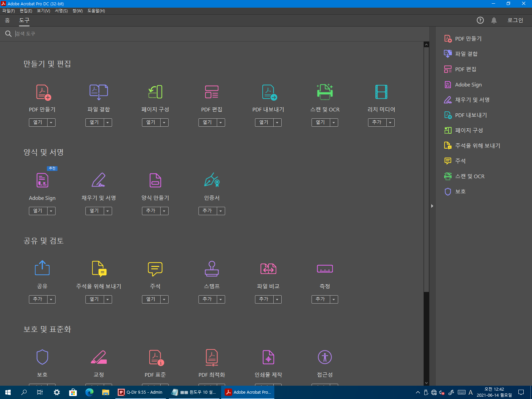Viewport: 532px width, 399px height.
Task: Select the PDF 내보내기 icon in main grid
Action: 269,92
